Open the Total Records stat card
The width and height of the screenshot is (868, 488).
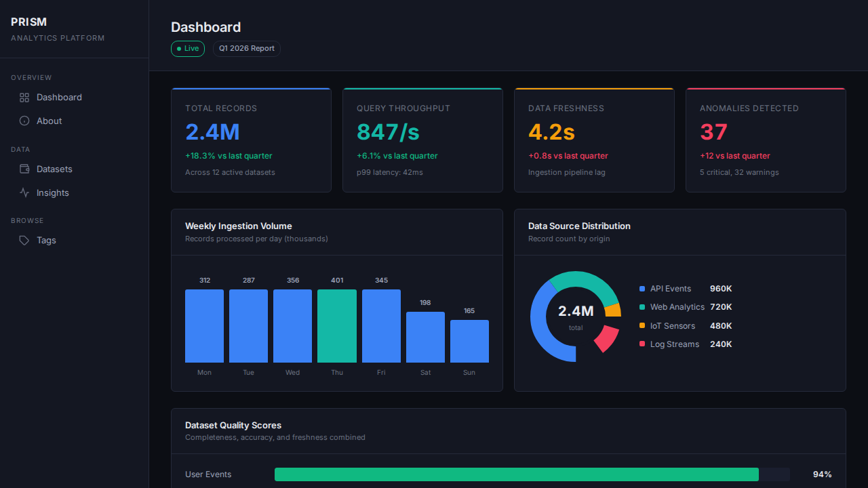[x=251, y=140]
